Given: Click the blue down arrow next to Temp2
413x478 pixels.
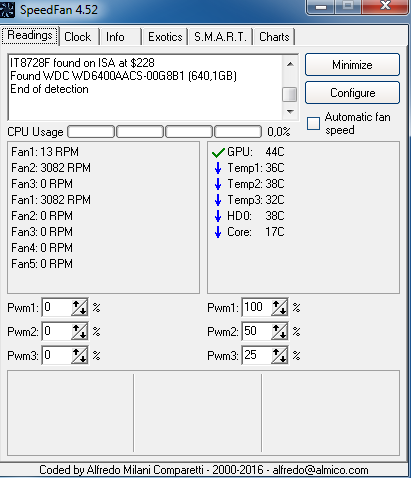Looking at the screenshot, I should pos(218,184).
